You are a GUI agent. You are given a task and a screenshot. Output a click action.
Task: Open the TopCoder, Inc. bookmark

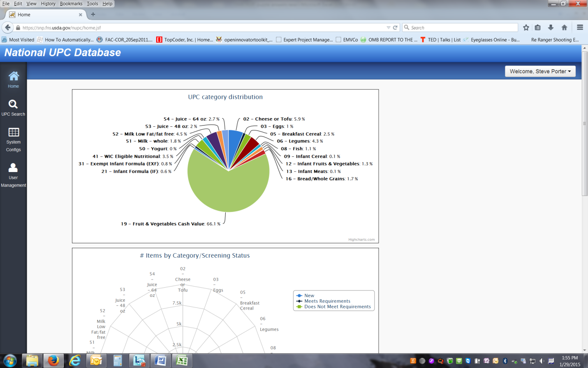[185, 40]
